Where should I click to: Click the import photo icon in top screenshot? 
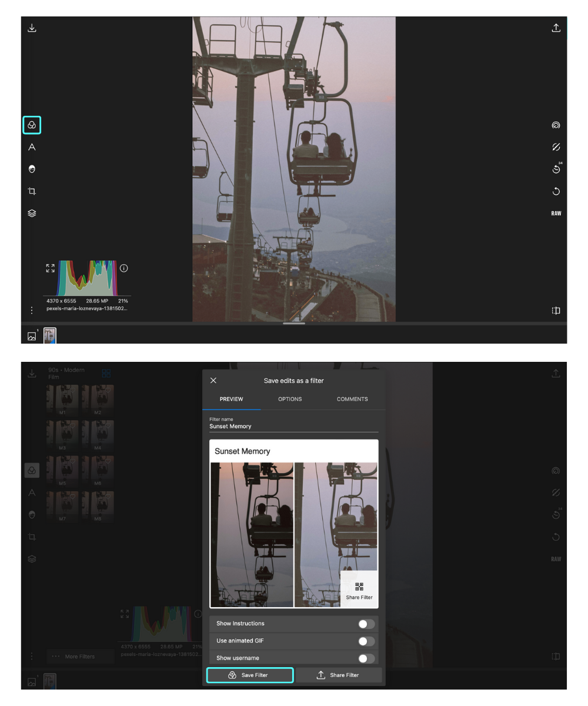[32, 28]
